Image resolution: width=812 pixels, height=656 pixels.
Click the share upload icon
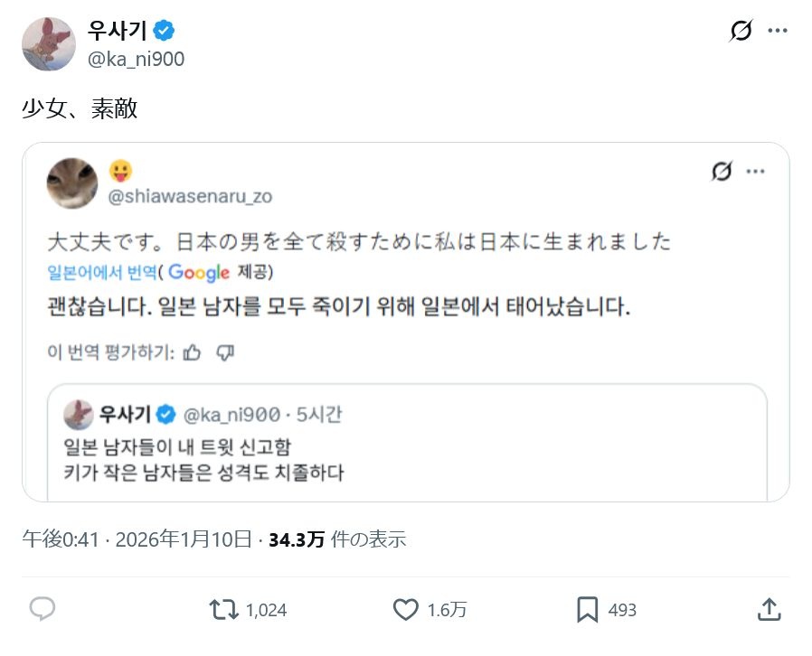pyautogui.click(x=769, y=610)
